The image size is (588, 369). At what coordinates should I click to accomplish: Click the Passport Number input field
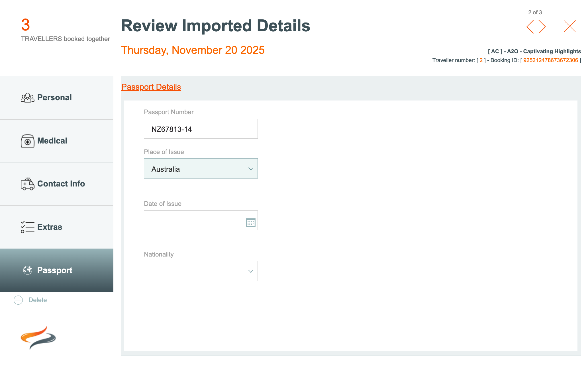pos(201,129)
